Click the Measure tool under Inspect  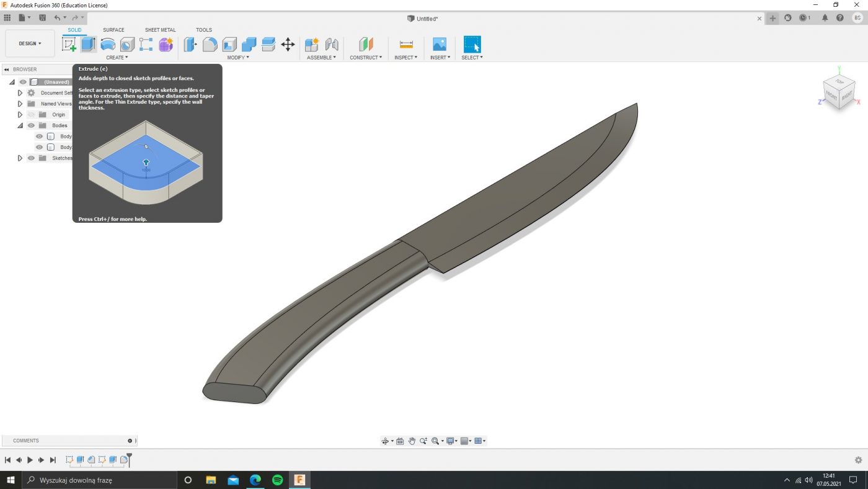pos(406,44)
